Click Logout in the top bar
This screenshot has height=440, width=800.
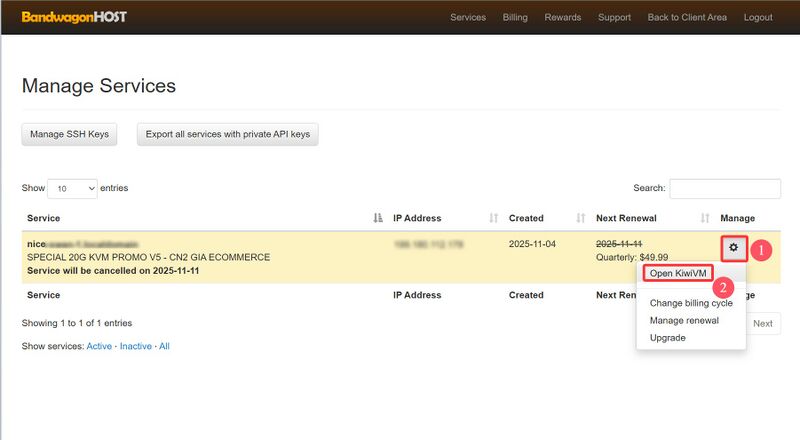coord(758,17)
